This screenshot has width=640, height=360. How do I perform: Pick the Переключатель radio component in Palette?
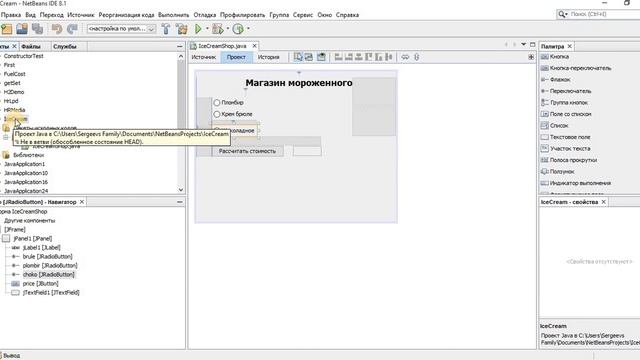(566, 91)
